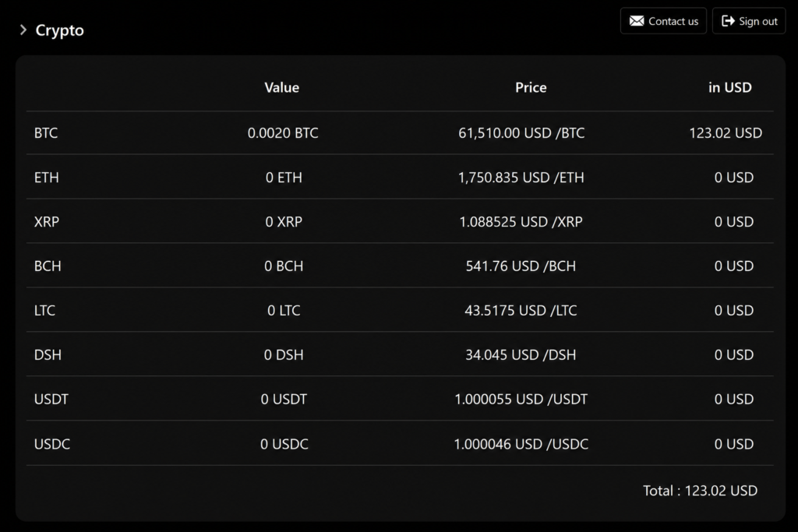Image resolution: width=798 pixels, height=532 pixels.
Task: Select the USDC row label
Action: 52,444
